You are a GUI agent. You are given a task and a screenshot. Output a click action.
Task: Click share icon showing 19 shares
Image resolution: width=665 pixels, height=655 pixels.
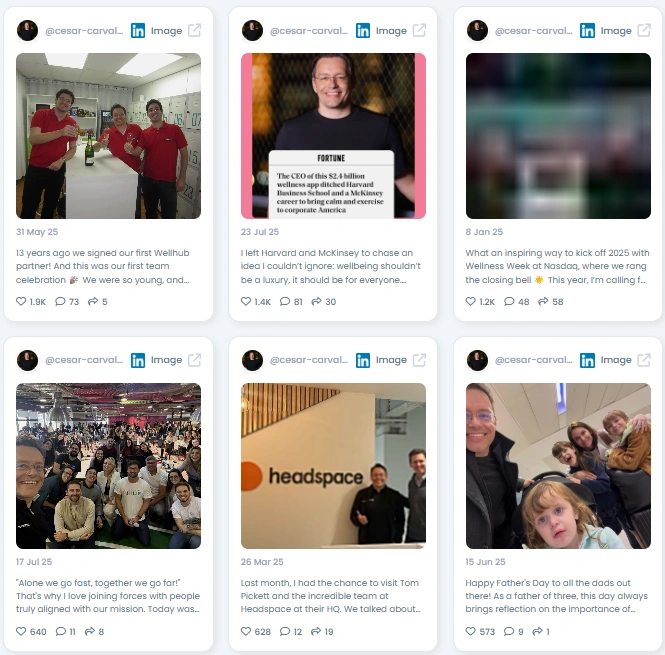(316, 631)
